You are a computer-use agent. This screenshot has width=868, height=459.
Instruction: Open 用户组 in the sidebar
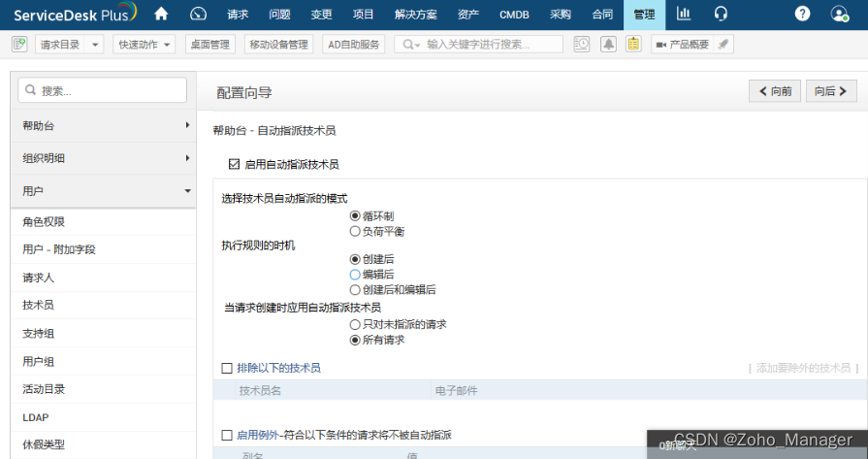104,362
